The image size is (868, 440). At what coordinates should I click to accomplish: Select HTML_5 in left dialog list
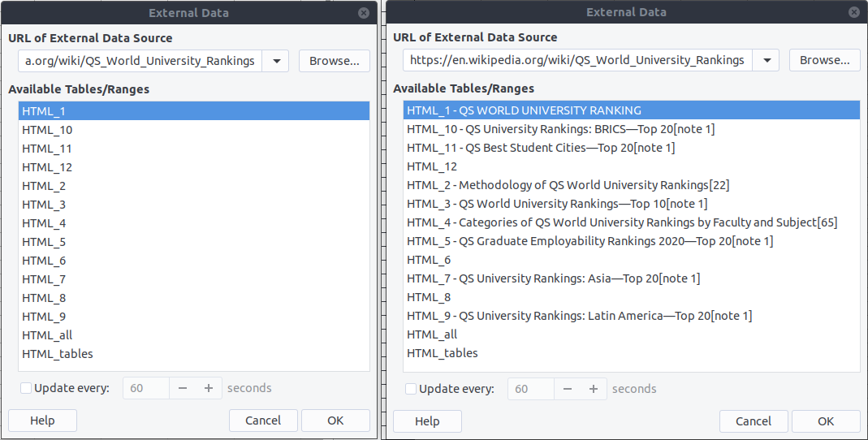click(x=194, y=242)
